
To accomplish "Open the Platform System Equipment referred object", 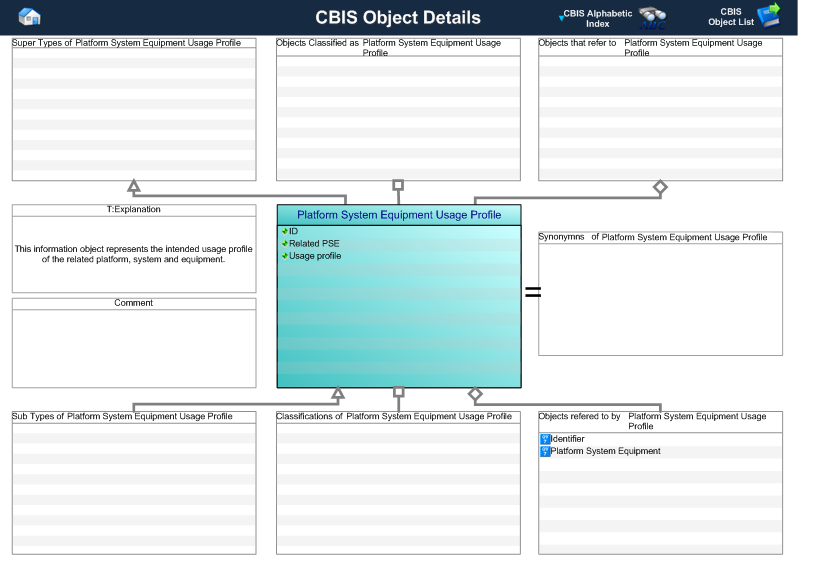I will 605,451.
